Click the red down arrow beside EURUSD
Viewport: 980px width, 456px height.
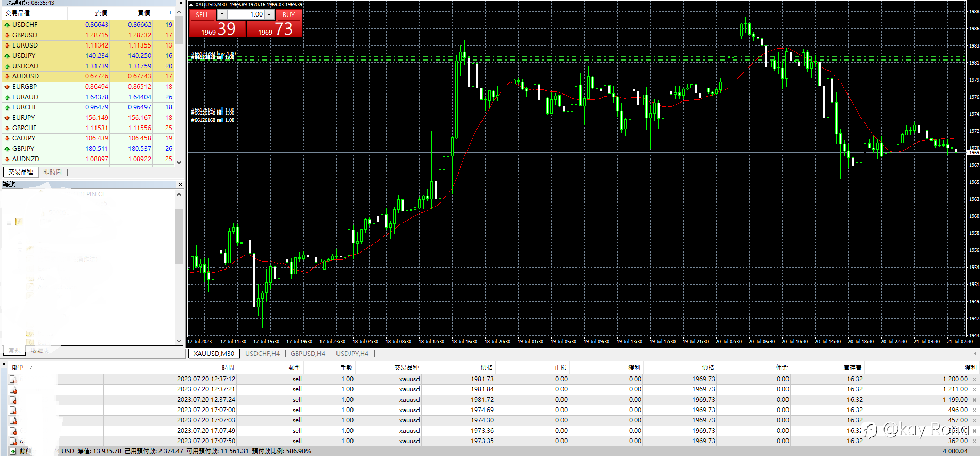point(7,45)
